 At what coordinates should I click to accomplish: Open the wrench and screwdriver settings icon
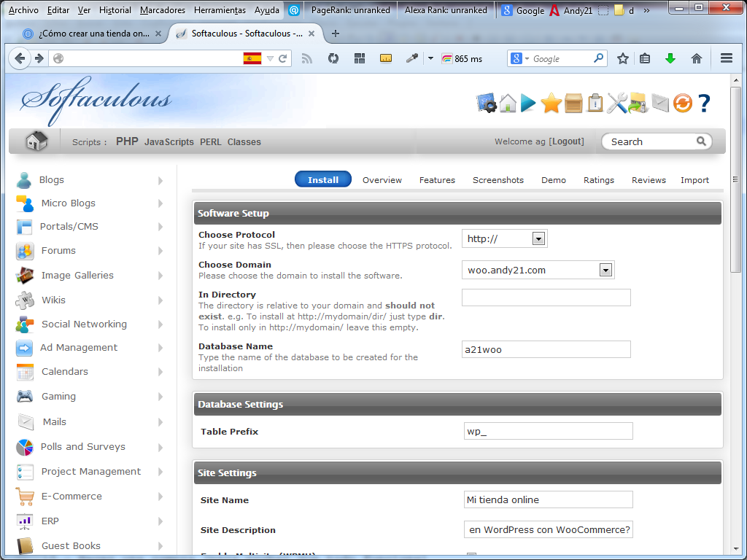[x=616, y=103]
